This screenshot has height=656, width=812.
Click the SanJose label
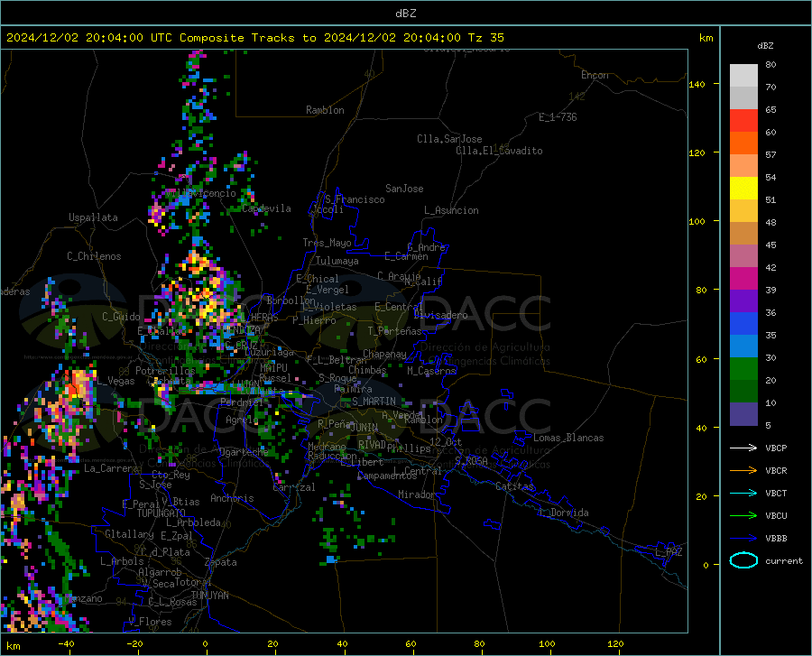[404, 189]
